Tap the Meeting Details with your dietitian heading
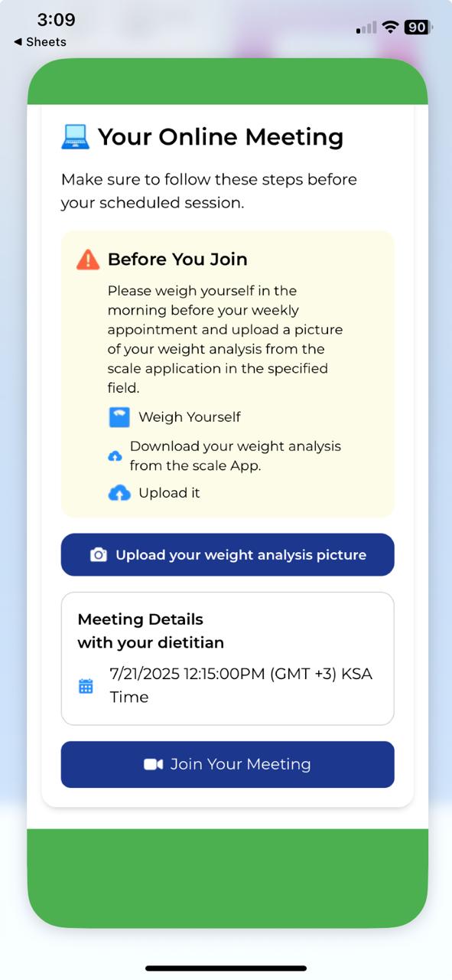452x980 pixels. 151,631
